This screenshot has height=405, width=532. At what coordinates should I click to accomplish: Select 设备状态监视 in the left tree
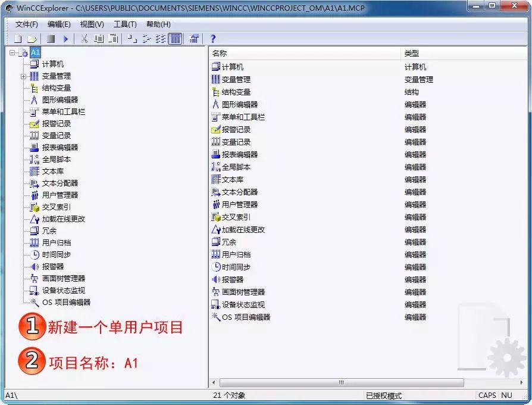click(64, 291)
